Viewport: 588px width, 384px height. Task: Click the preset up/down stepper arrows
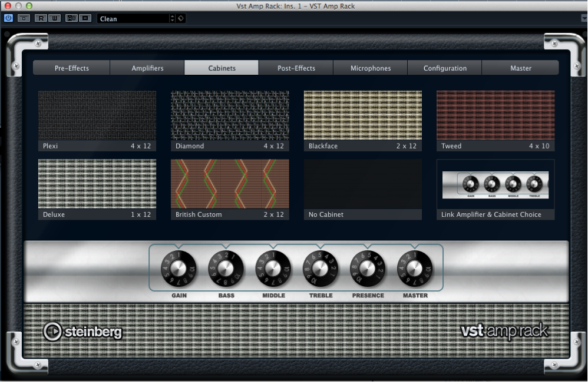pos(172,18)
